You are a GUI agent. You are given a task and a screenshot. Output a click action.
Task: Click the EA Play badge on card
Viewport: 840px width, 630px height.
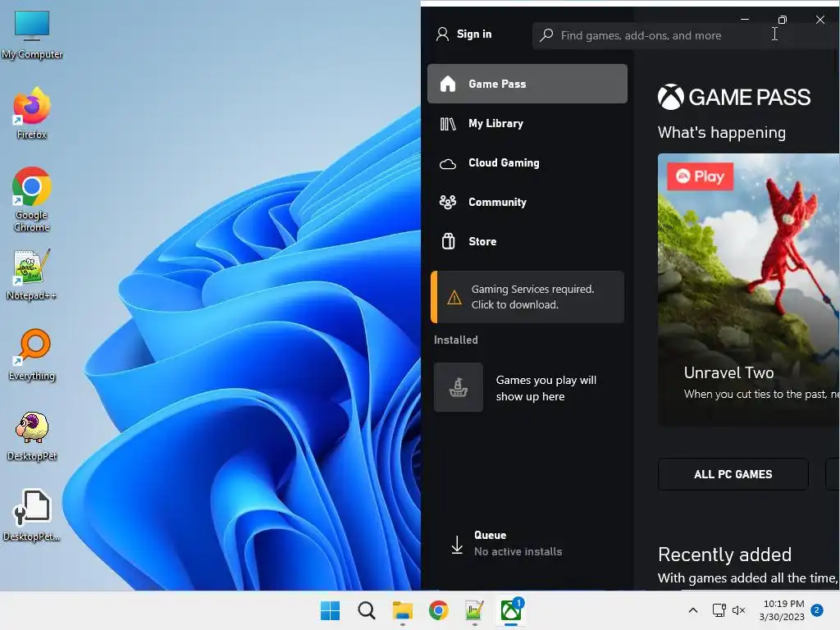tap(701, 176)
